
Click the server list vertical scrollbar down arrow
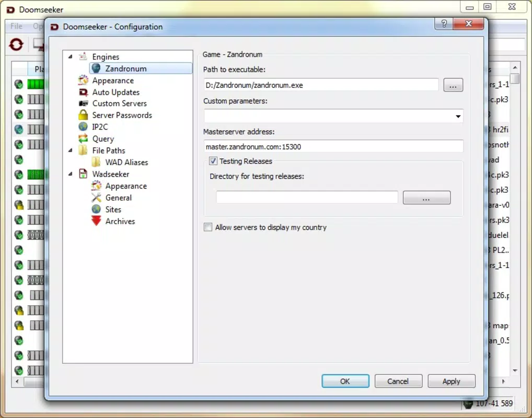(515, 370)
